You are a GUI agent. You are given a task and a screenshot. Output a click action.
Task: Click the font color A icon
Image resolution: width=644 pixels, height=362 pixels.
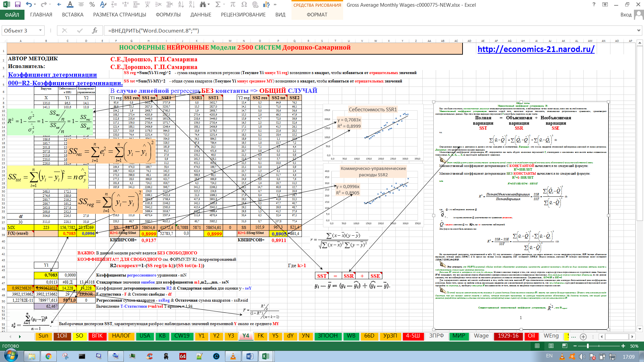click(x=70, y=5)
